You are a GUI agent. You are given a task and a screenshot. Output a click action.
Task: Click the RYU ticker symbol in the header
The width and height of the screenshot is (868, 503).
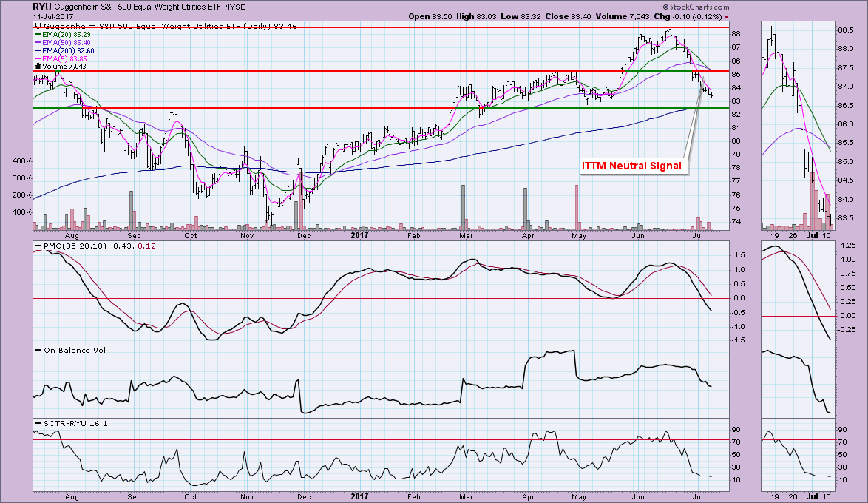[x=42, y=7]
